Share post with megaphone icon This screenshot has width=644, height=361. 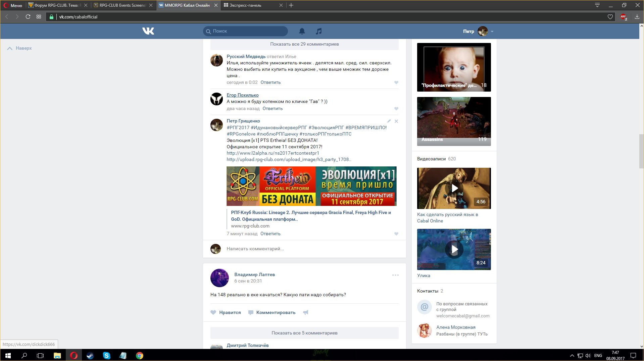[x=306, y=312]
